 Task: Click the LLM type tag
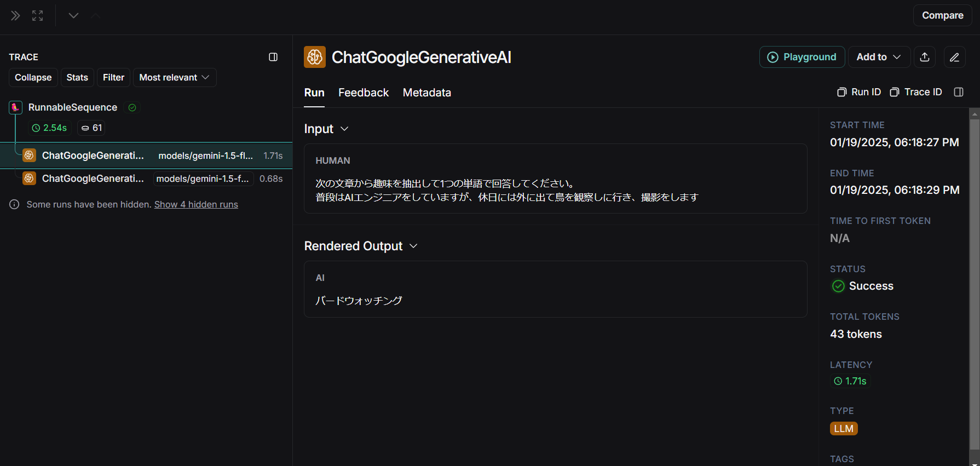844,428
